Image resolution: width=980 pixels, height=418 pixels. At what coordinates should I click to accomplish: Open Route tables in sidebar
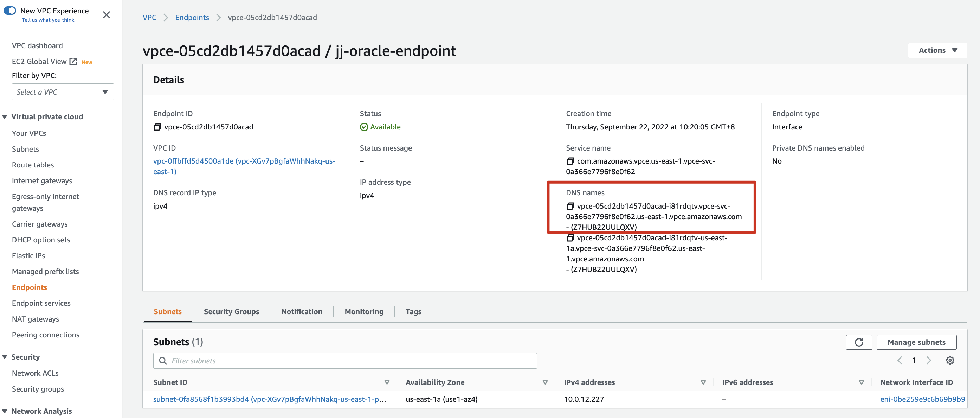pyautogui.click(x=33, y=165)
